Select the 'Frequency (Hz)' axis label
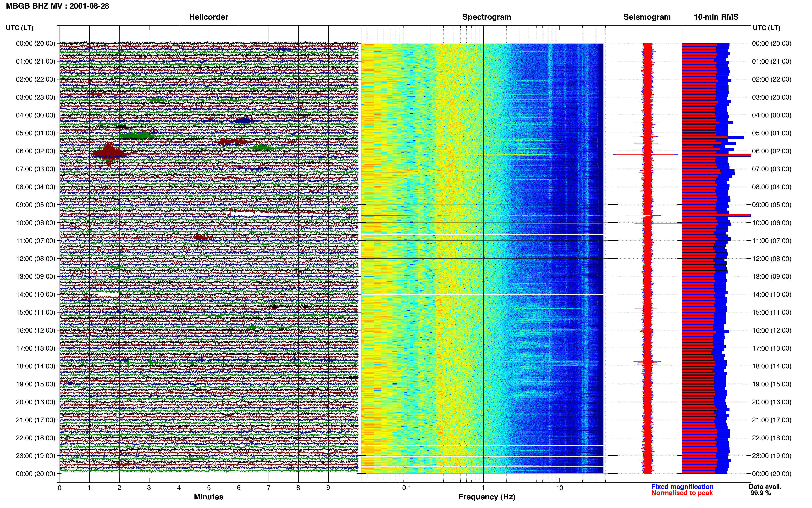This screenshot has width=812, height=508. pyautogui.click(x=487, y=497)
